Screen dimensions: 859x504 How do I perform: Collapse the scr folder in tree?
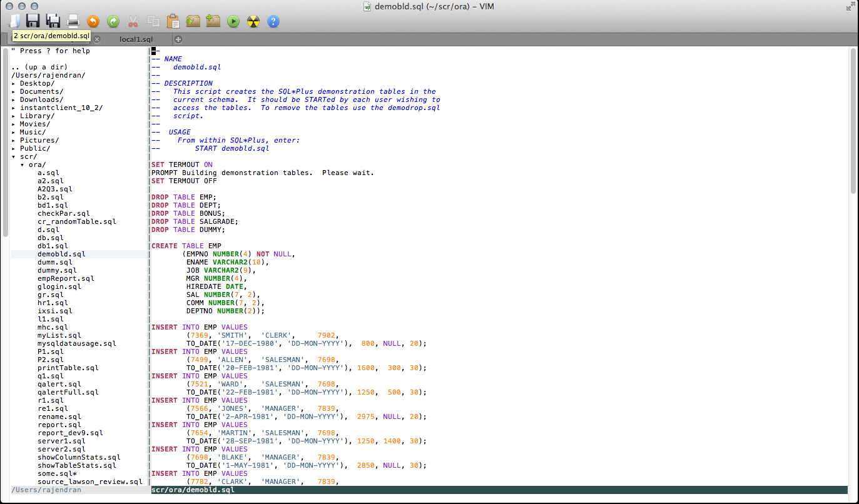[x=14, y=156]
